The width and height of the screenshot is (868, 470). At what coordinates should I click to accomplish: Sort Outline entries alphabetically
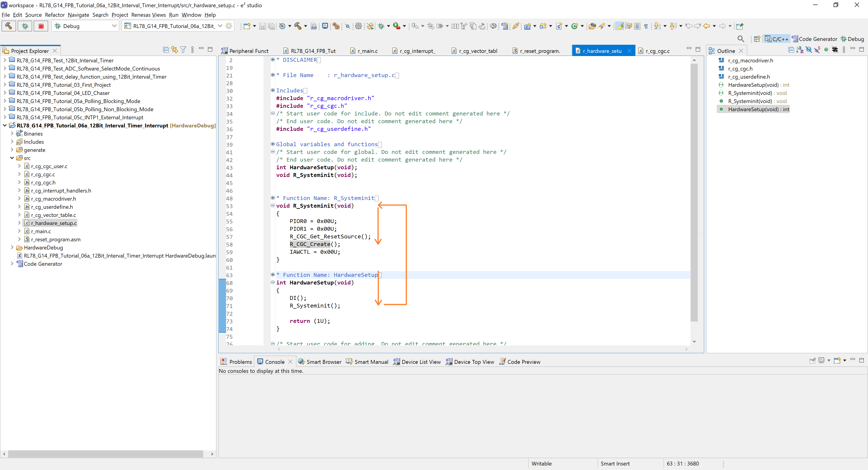point(800,50)
